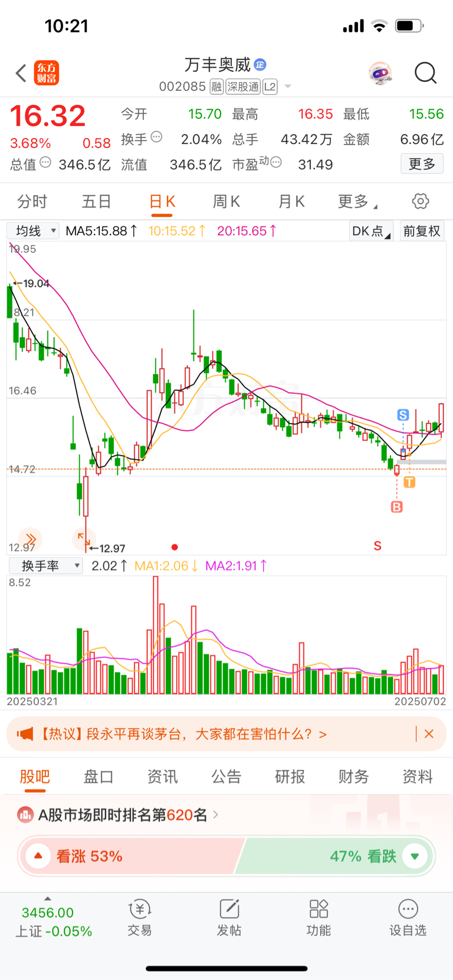Open 发帖 post icon
453x980 pixels.
click(x=229, y=918)
